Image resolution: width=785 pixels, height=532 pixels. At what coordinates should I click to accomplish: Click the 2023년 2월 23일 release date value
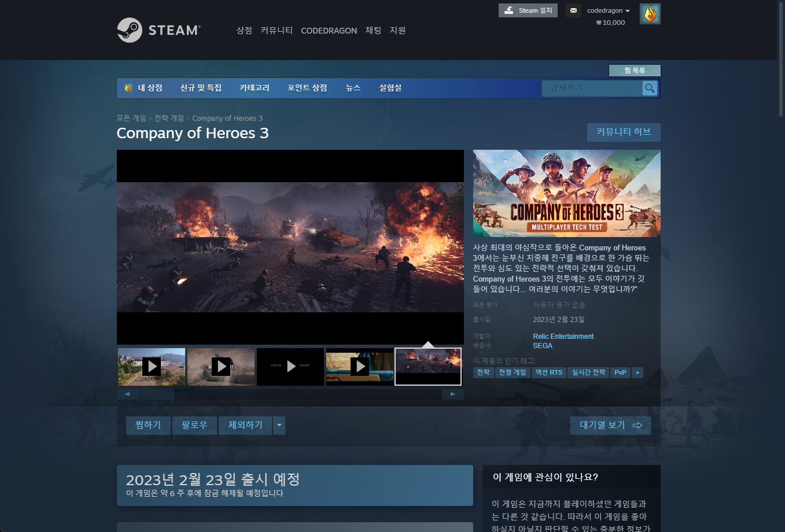[x=559, y=320]
